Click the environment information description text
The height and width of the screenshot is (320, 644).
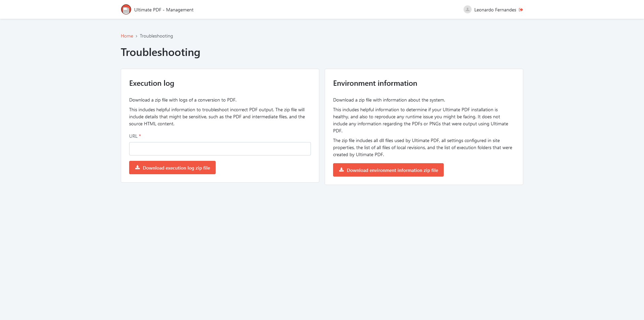click(x=389, y=100)
